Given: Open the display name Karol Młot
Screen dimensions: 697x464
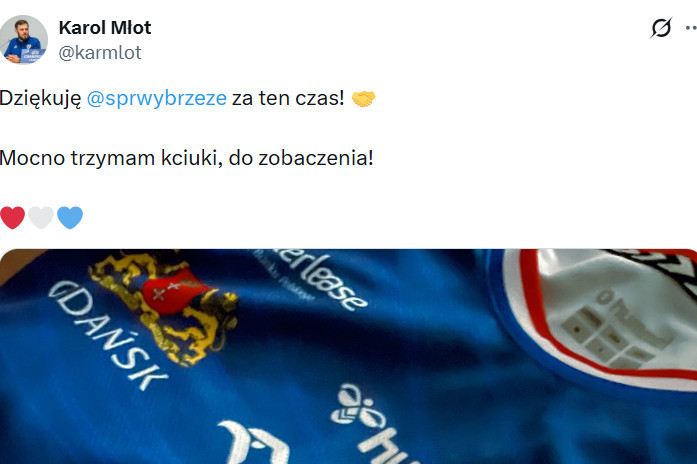Looking at the screenshot, I should 105,28.
